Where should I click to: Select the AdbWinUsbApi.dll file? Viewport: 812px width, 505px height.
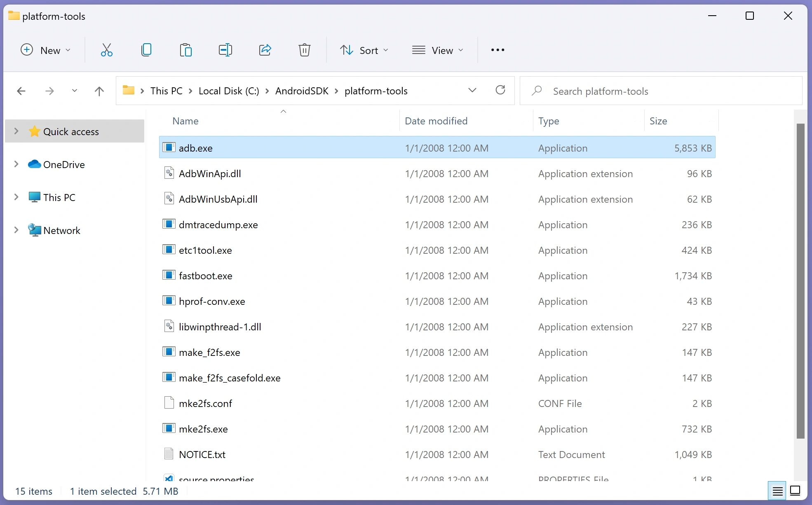point(437,199)
